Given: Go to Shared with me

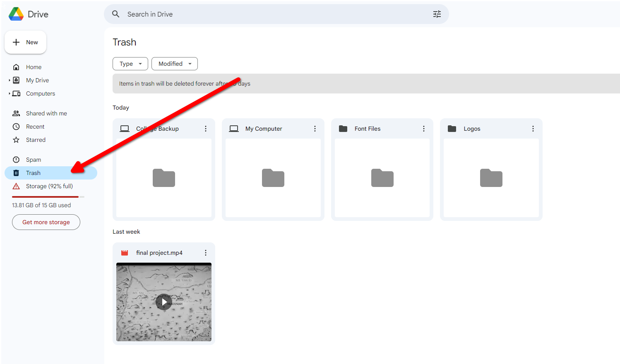Looking at the screenshot, I should pyautogui.click(x=46, y=113).
